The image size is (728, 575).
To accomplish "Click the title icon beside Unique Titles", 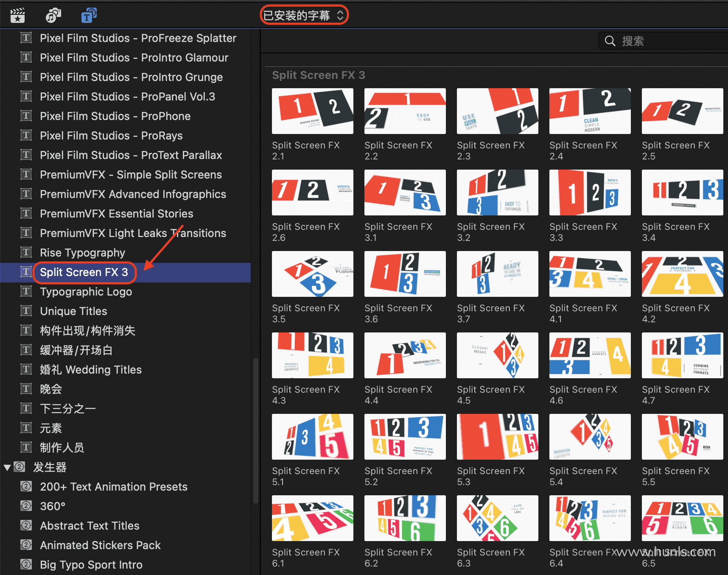I will pyautogui.click(x=26, y=311).
